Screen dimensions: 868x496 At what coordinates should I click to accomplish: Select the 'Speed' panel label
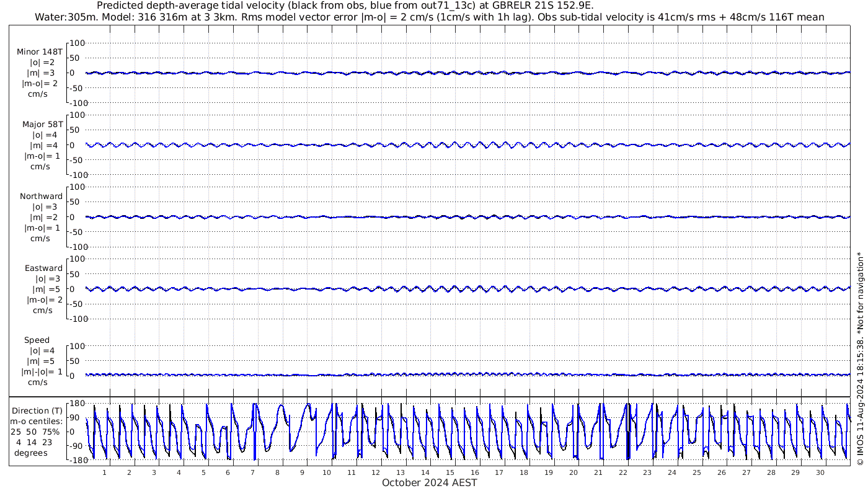pos(37,340)
